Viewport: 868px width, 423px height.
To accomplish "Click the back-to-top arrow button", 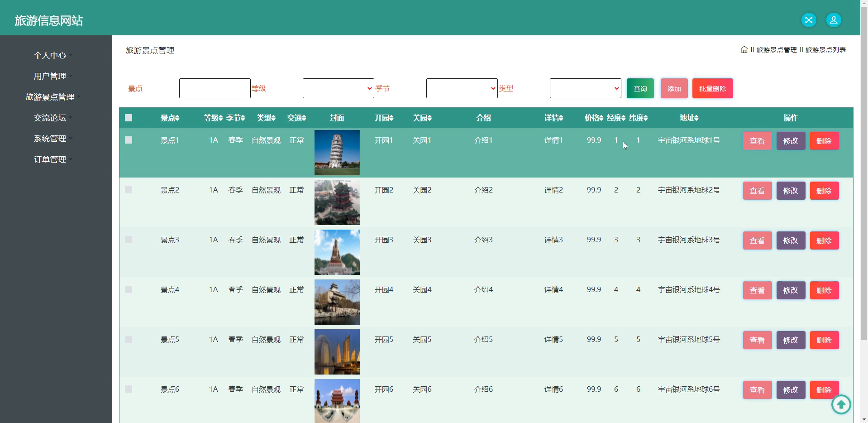I will (841, 404).
